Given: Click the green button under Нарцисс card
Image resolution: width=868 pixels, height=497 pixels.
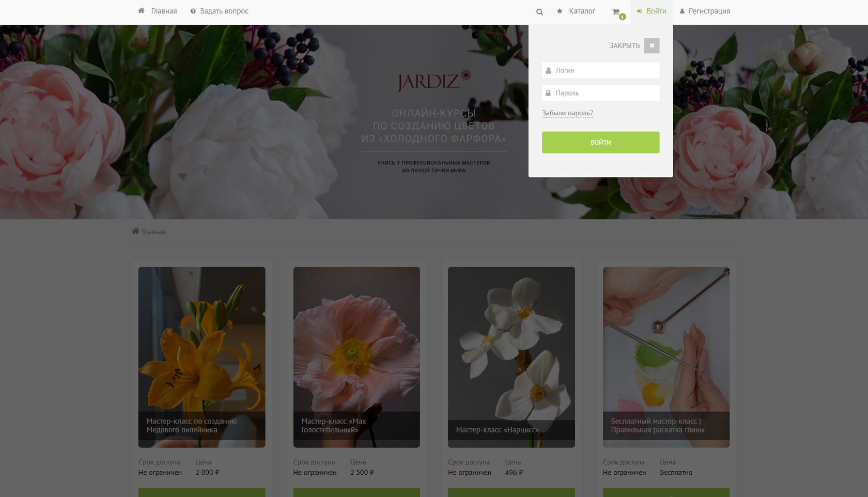Looking at the screenshot, I should [x=511, y=492].
